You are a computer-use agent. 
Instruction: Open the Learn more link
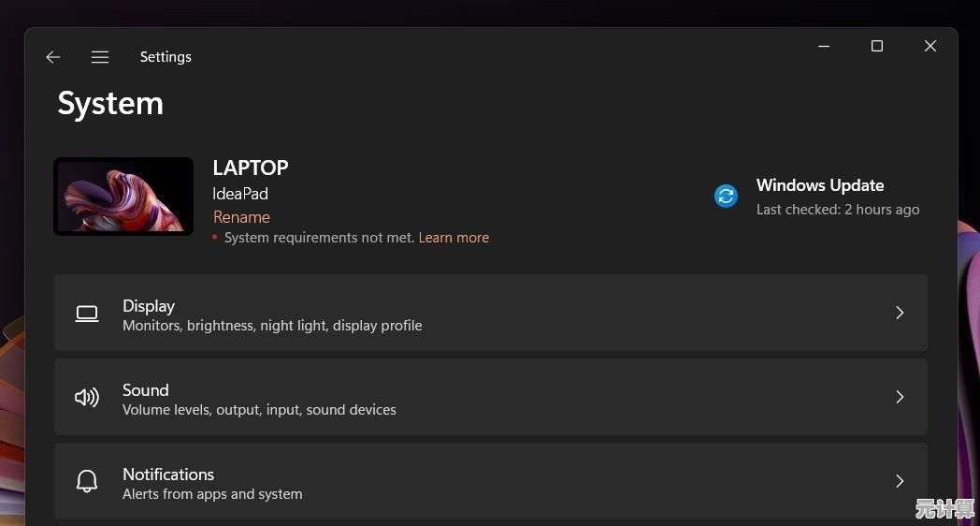[454, 238]
